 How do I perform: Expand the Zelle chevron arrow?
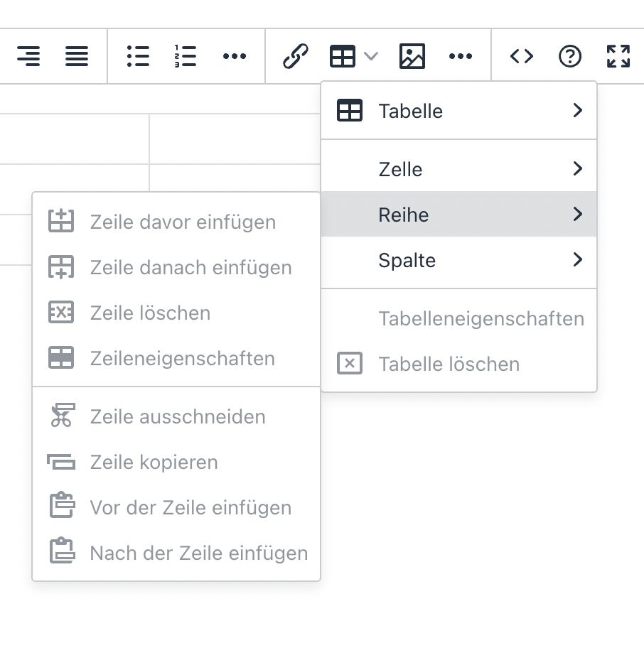[578, 168]
